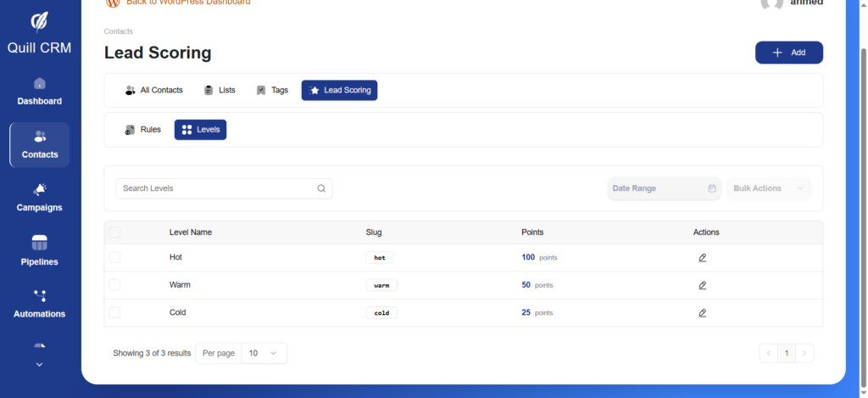
Task: Expand the Bulk Actions dropdown
Action: 768,188
